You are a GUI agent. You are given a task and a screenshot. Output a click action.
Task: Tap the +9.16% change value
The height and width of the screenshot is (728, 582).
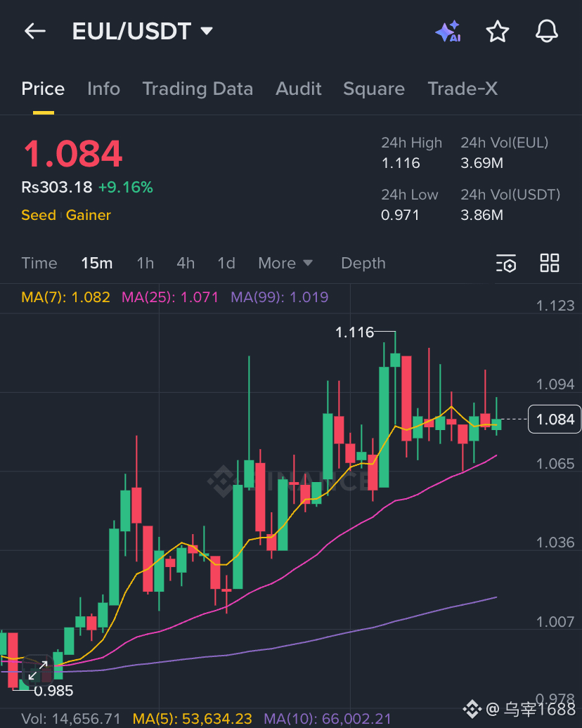(x=125, y=187)
